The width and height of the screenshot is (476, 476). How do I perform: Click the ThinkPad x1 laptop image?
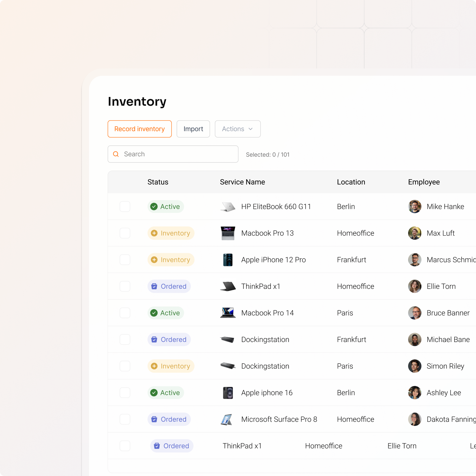(x=228, y=286)
